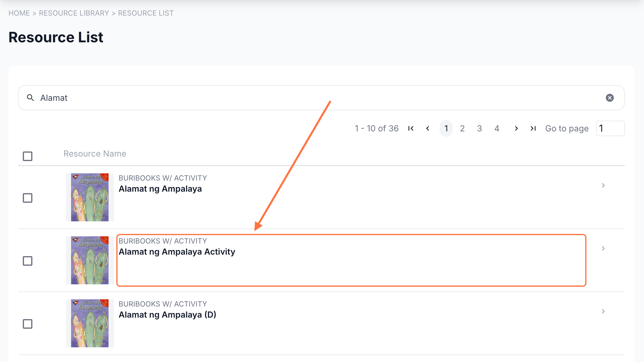Viewport: 644px width, 362px height.
Task: Go to HOME breadcrumb link
Action: [19, 13]
